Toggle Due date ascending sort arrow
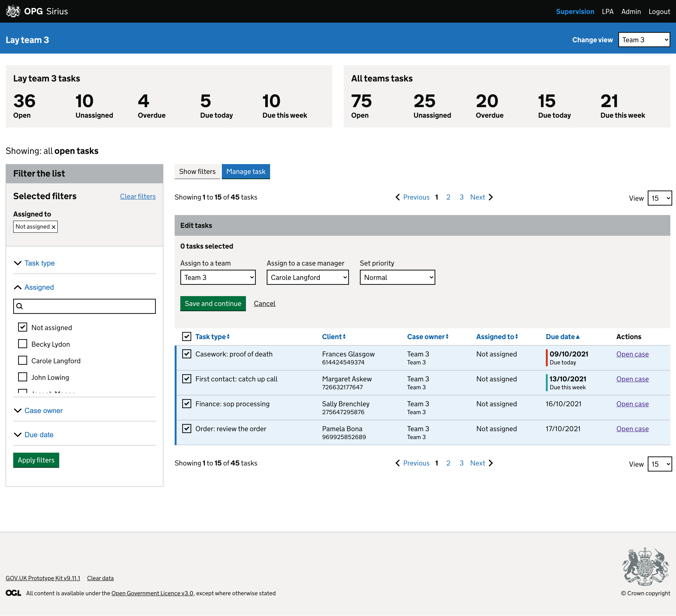Viewport: 676px width, 616px height. [578, 337]
